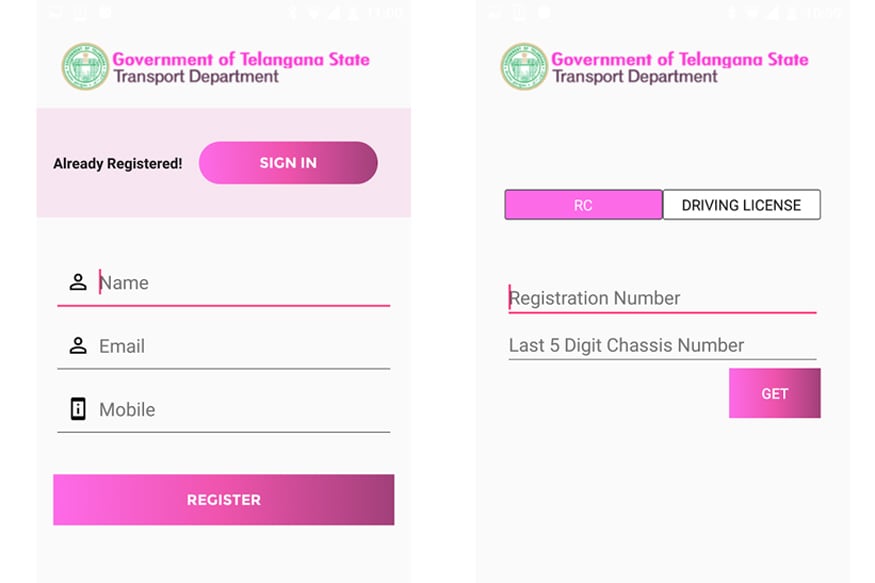
Task: Click the Already Registered! label
Action: (117, 163)
